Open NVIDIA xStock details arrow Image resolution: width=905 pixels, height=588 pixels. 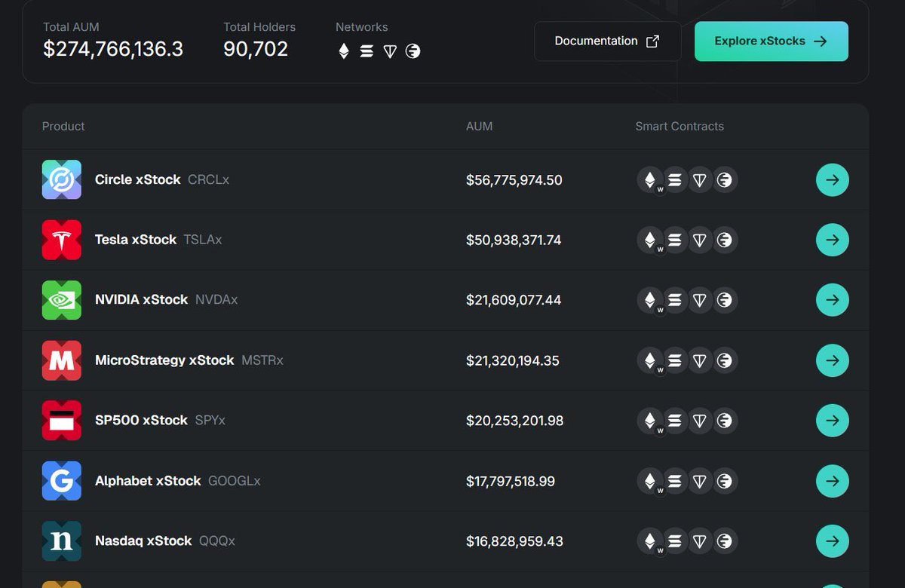[833, 300]
